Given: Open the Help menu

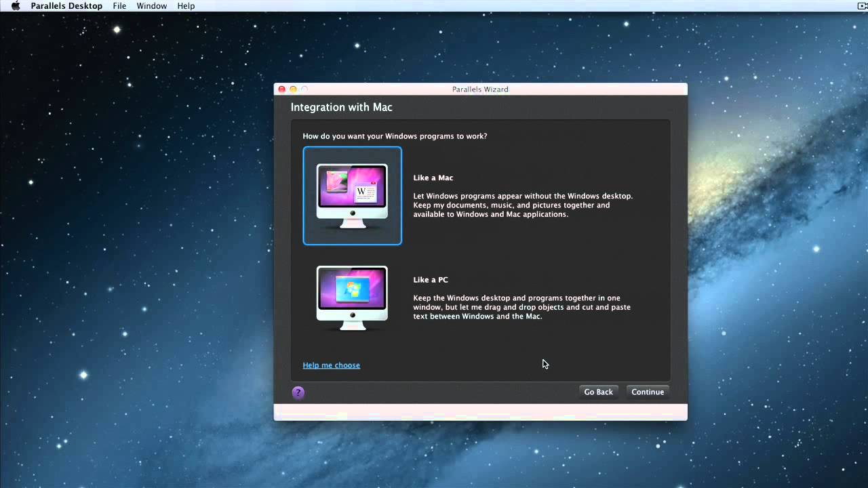Looking at the screenshot, I should tap(186, 6).
